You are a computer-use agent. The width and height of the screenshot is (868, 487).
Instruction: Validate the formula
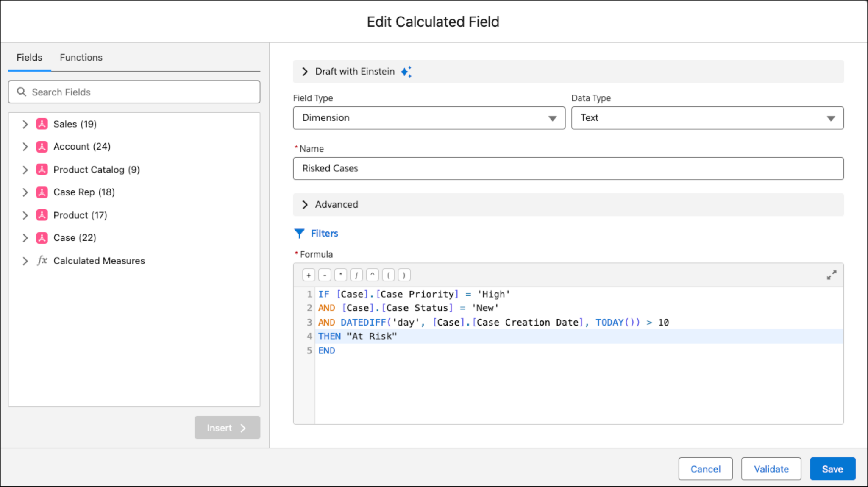[x=771, y=469]
